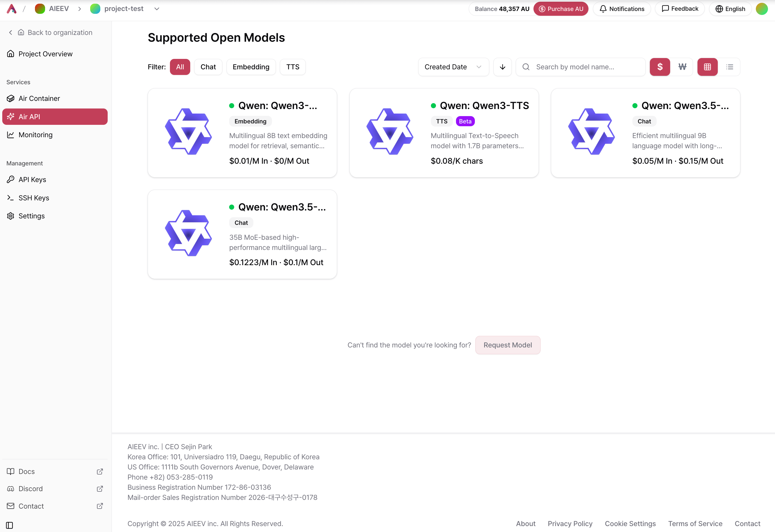
Task: Click the Balance 48,357 AU display
Action: tap(502, 9)
